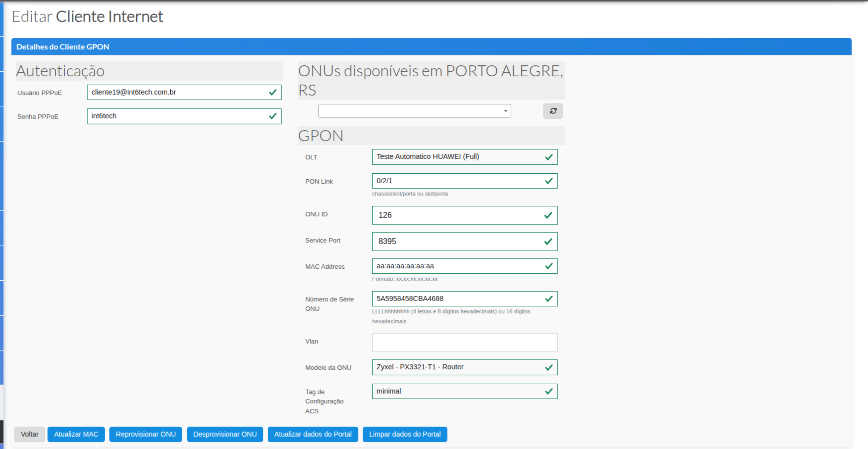Click the green checkmark beside Usuário PPPoE
The image size is (868, 449).
pos(272,92)
